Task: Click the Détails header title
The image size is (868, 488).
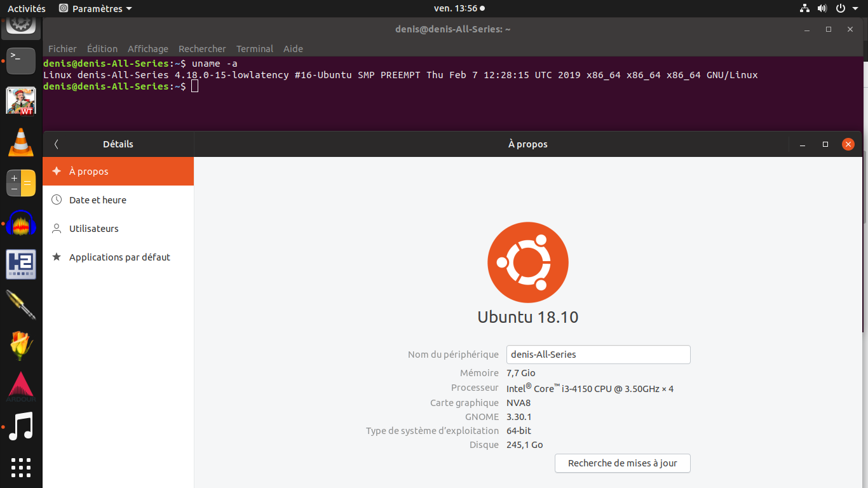Action: click(x=118, y=144)
